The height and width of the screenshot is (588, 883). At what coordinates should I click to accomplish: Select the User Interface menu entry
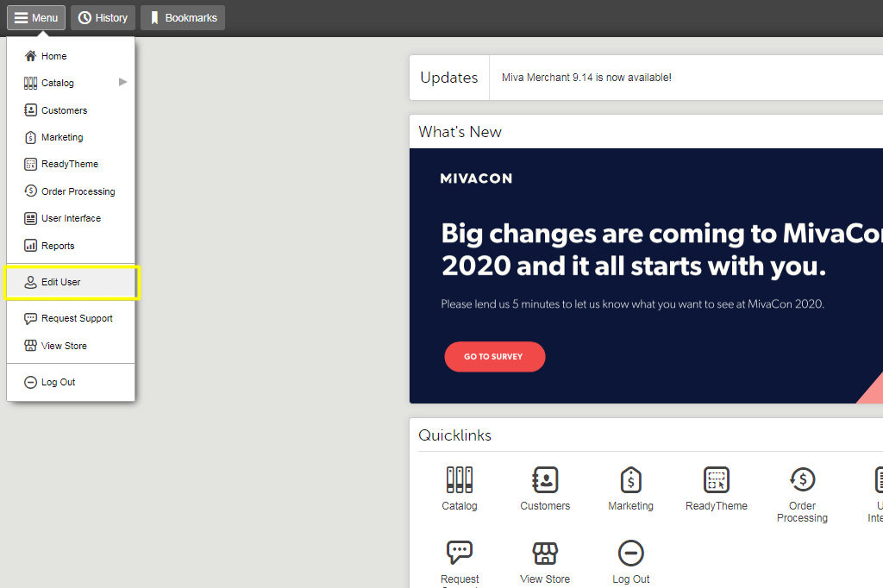(x=71, y=218)
